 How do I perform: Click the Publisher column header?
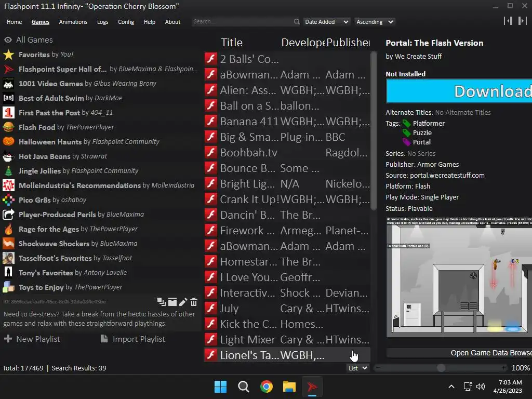click(348, 43)
